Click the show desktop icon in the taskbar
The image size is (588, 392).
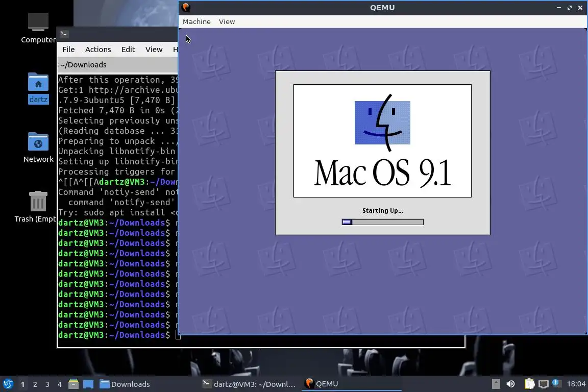click(88, 384)
